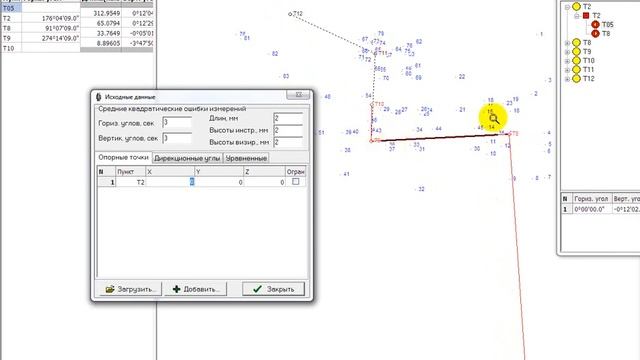Click the red backsight icon for T05
The height and width of the screenshot is (360, 640).
[x=595, y=24]
